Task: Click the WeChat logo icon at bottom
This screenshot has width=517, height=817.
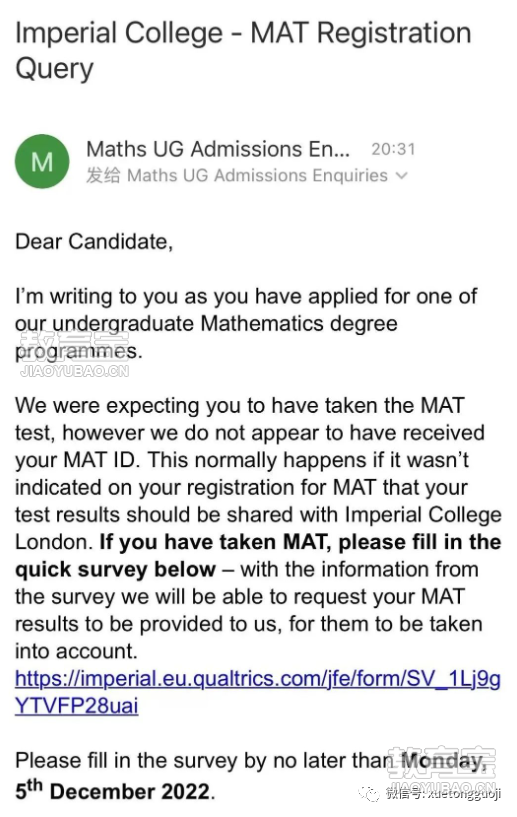Action: [x=371, y=794]
